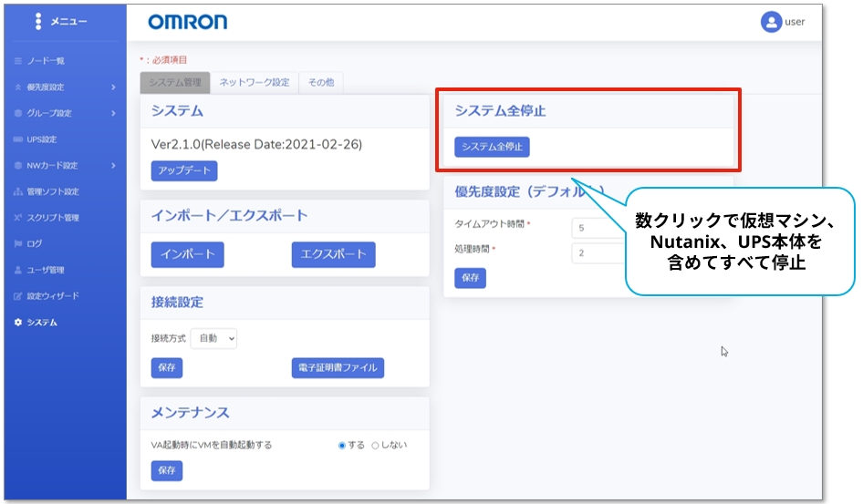
Task: Click the Ver2.1.0 release date text
Action: (x=256, y=145)
